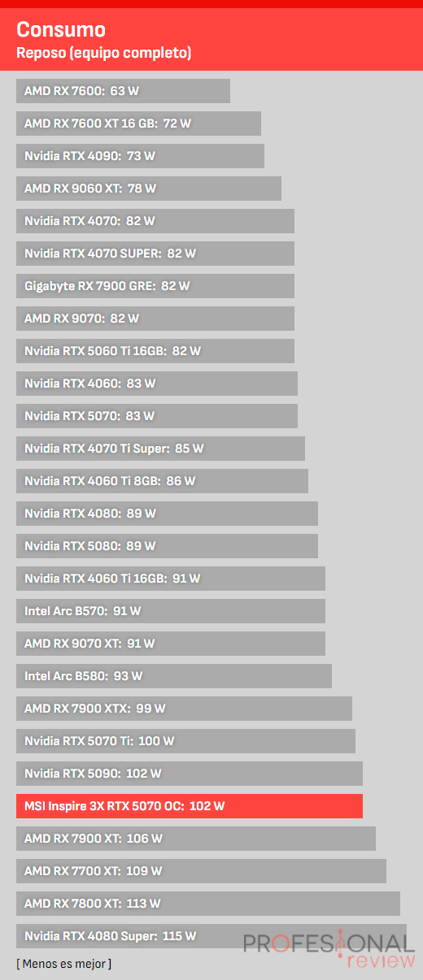Select the AMD RX 9060 XT 78 W bar
Viewport: 423px width, 980px height.
(149, 189)
